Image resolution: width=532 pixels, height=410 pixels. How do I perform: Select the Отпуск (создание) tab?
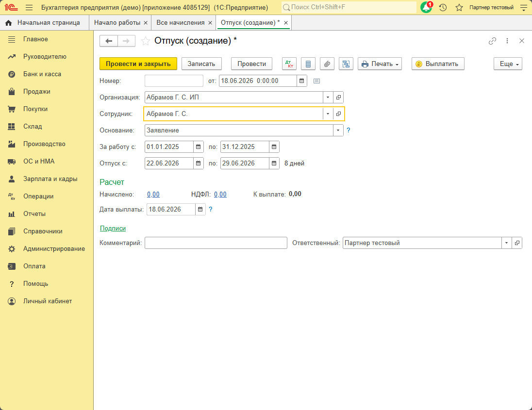pyautogui.click(x=250, y=23)
